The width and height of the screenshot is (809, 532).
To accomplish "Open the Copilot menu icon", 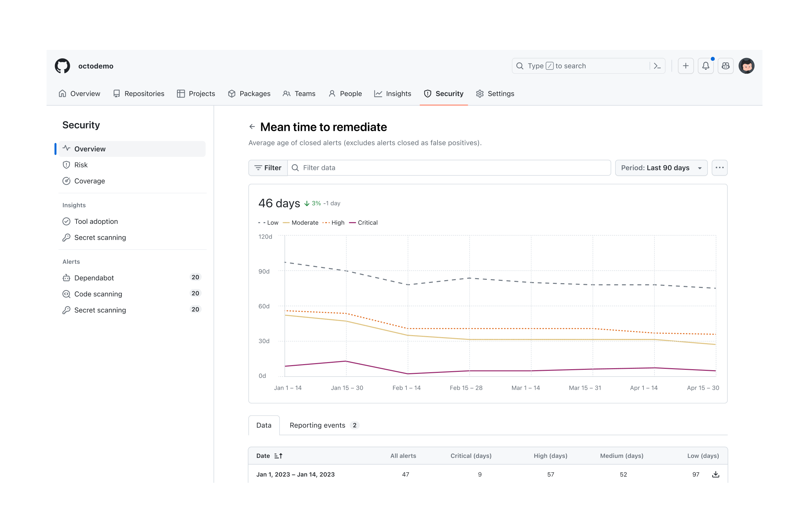I will click(726, 66).
